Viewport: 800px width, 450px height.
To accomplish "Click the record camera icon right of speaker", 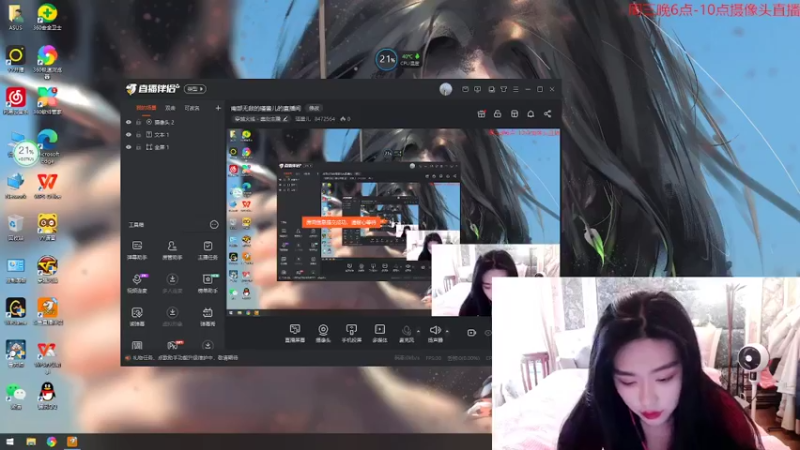I will pyautogui.click(x=471, y=333).
